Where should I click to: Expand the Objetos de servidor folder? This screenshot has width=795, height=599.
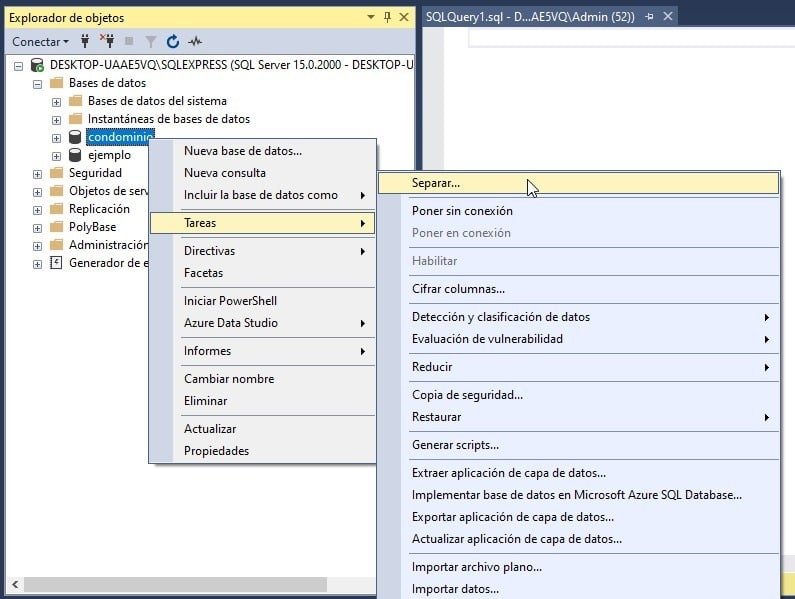tap(38, 192)
